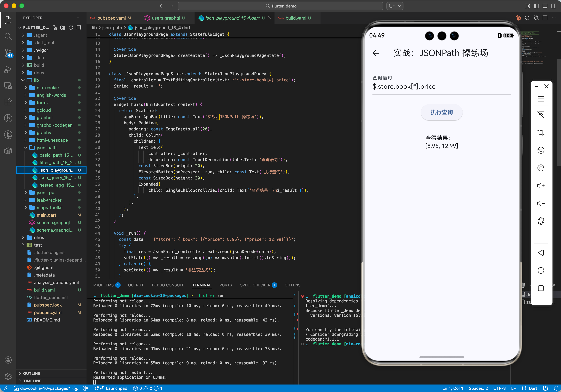Expand the OUTLINE section

click(x=32, y=373)
